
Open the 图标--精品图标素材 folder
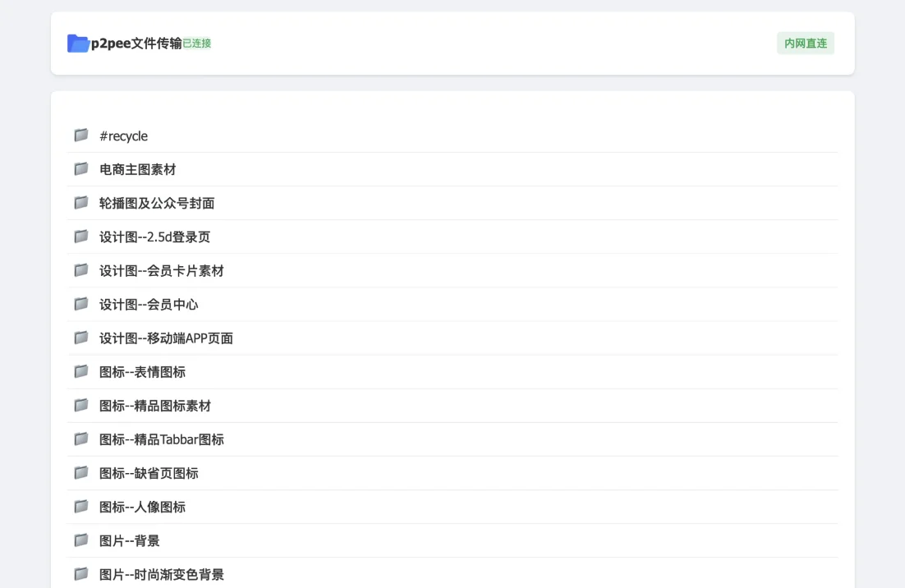click(x=452, y=406)
